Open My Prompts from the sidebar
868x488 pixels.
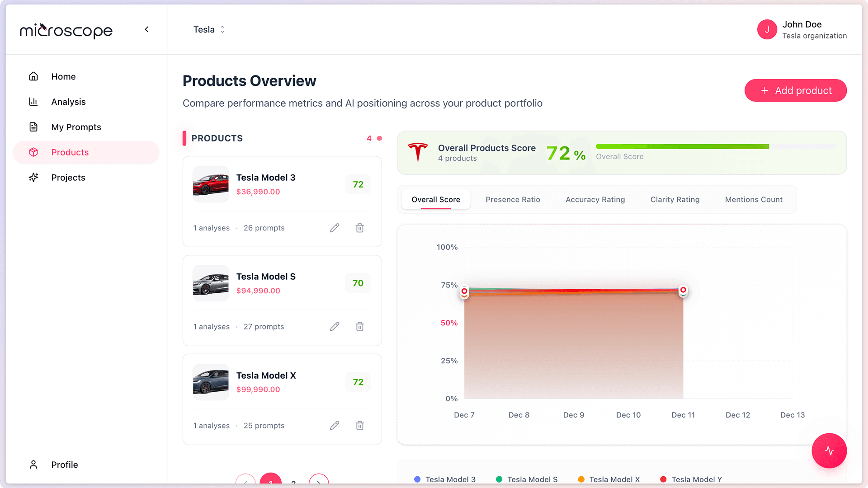(x=76, y=127)
